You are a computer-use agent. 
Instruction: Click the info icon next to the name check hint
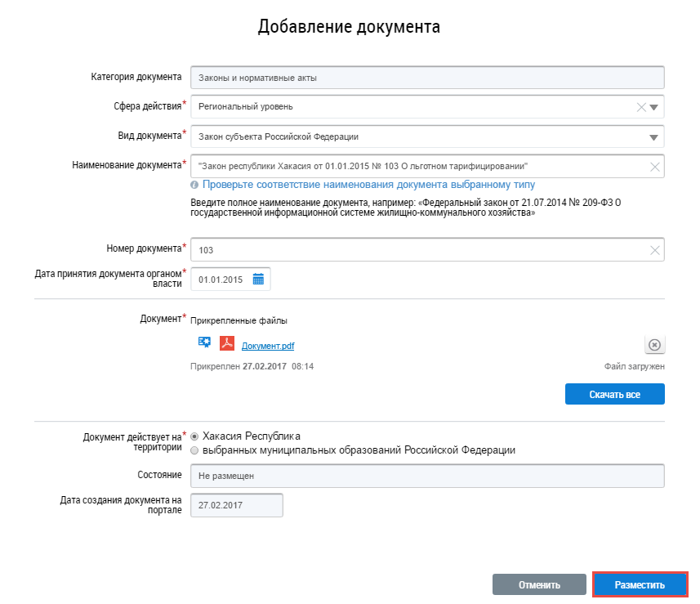194,185
